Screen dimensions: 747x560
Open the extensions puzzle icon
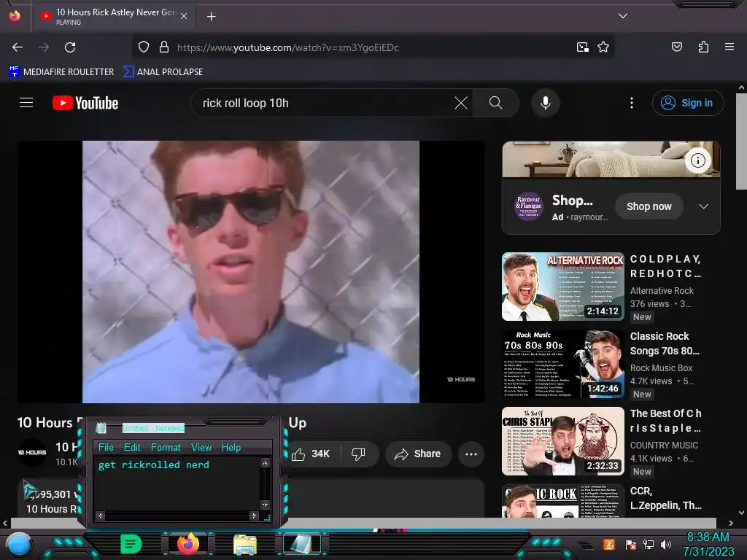tap(703, 47)
